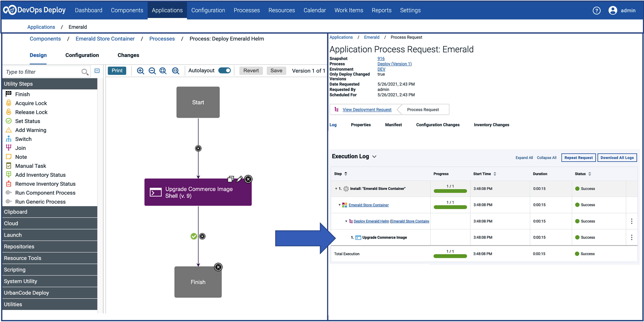The image size is (644, 322).
Task: Select the Acquire Lock step
Action: (26, 103)
